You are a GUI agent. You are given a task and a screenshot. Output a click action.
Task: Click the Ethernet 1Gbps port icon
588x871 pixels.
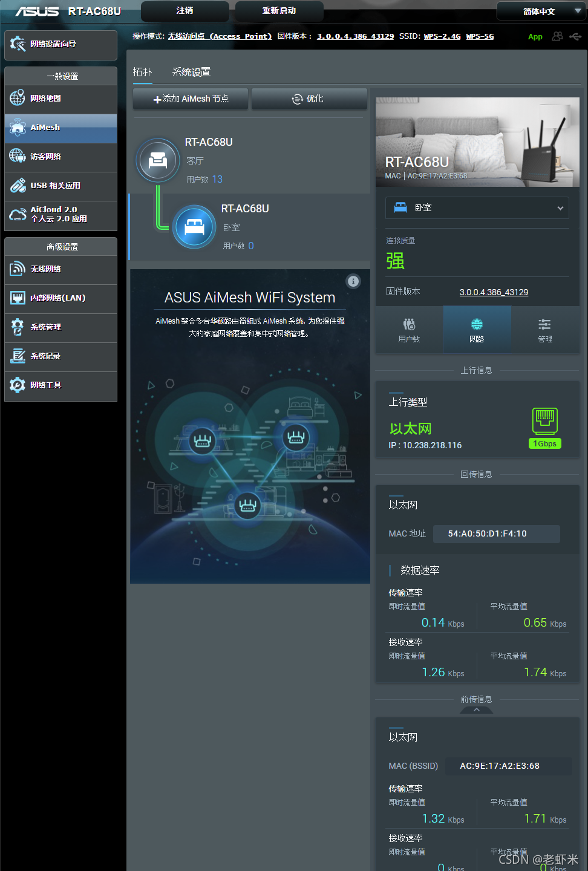point(545,422)
